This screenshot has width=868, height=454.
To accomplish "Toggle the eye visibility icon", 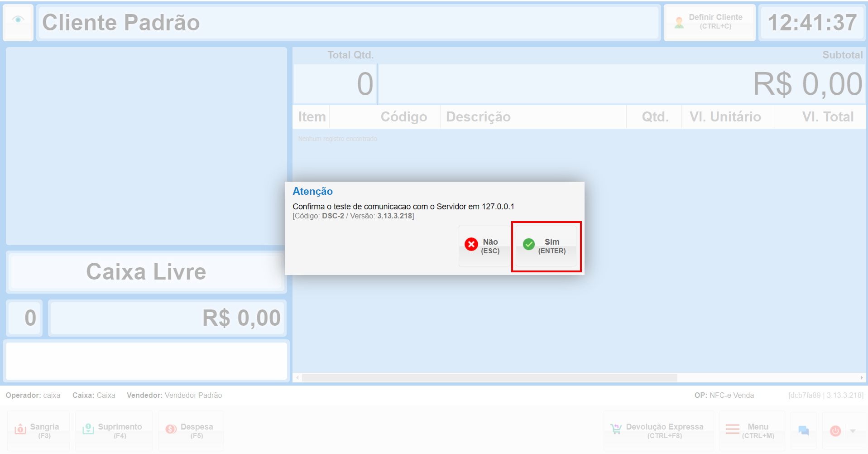I will click(18, 19).
